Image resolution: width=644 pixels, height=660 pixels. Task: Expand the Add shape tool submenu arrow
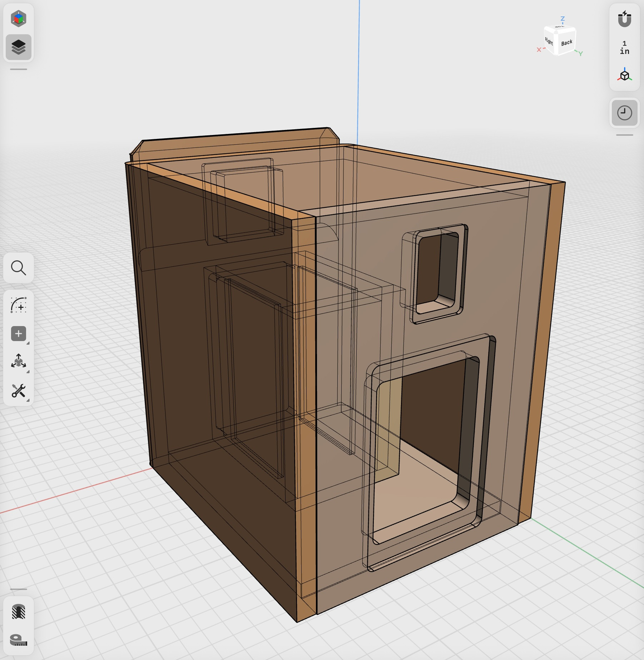click(x=28, y=343)
